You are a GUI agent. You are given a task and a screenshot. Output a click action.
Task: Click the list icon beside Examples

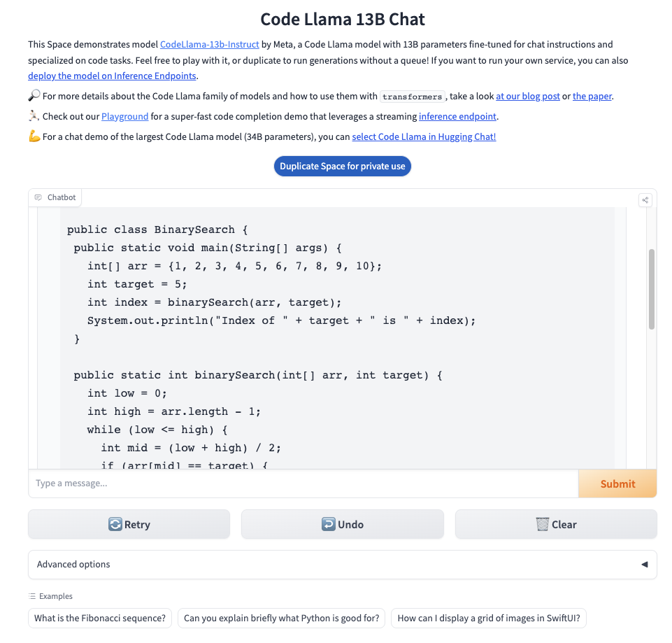(31, 595)
